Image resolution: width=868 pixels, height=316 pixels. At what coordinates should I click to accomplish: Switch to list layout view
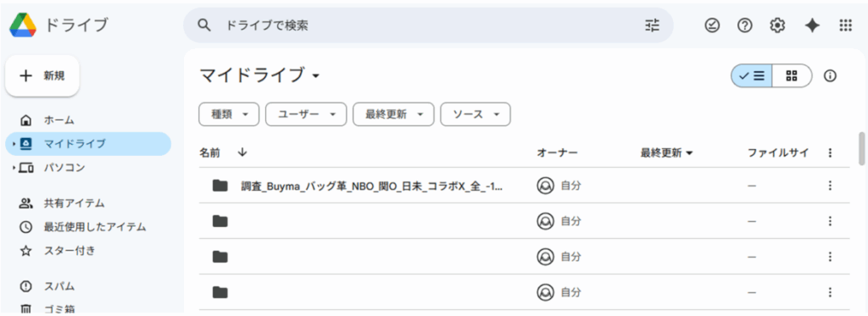[x=752, y=75]
